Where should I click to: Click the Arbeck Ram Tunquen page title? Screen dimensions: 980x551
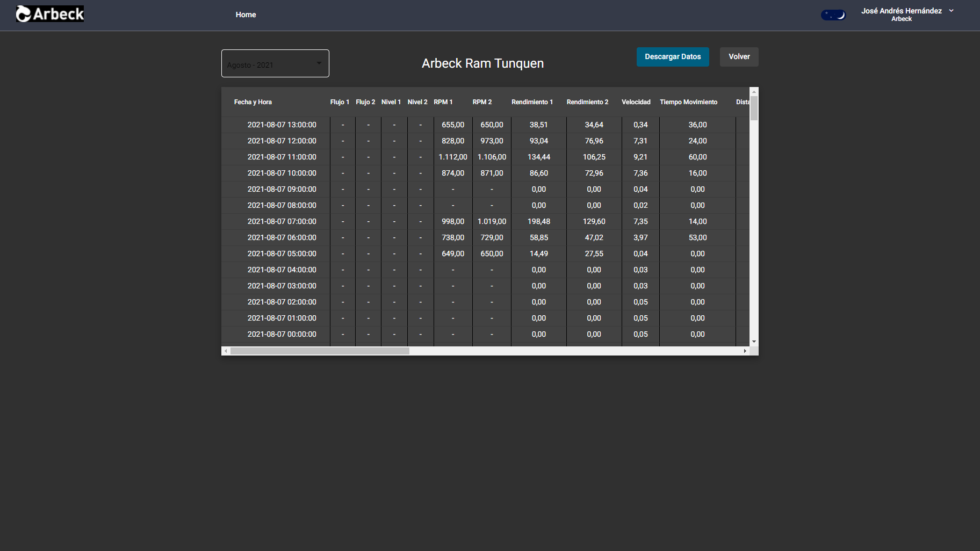[482, 63]
